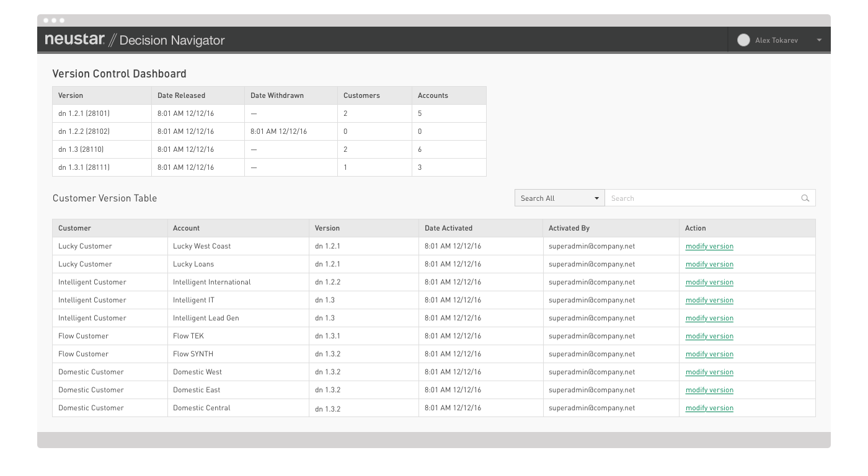The width and height of the screenshot is (868, 476).
Task: Click the Date Released column header
Action: [x=198, y=95]
